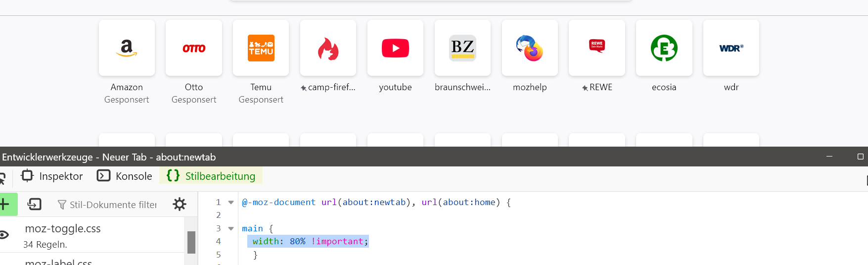Image resolution: width=868 pixels, height=265 pixels.
Task: Open the ecosia shortcut tile
Action: pos(664,48)
